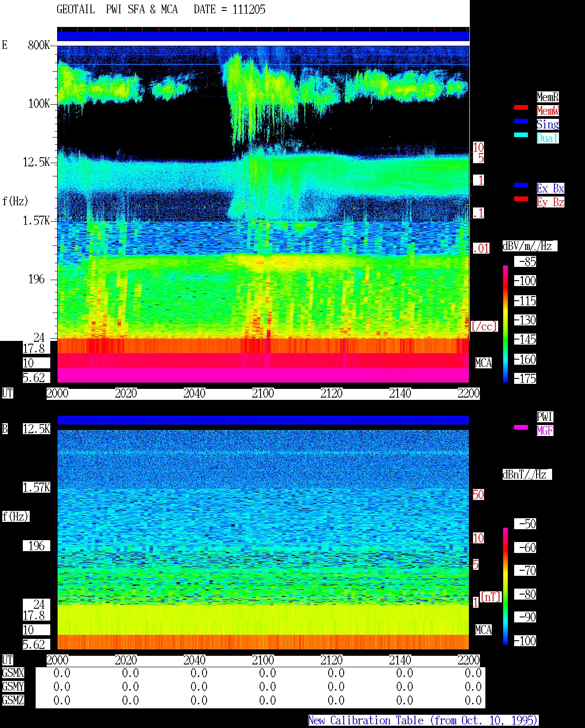585x728 pixels.
Task: Click the Dual legend label
Action: click(548, 138)
